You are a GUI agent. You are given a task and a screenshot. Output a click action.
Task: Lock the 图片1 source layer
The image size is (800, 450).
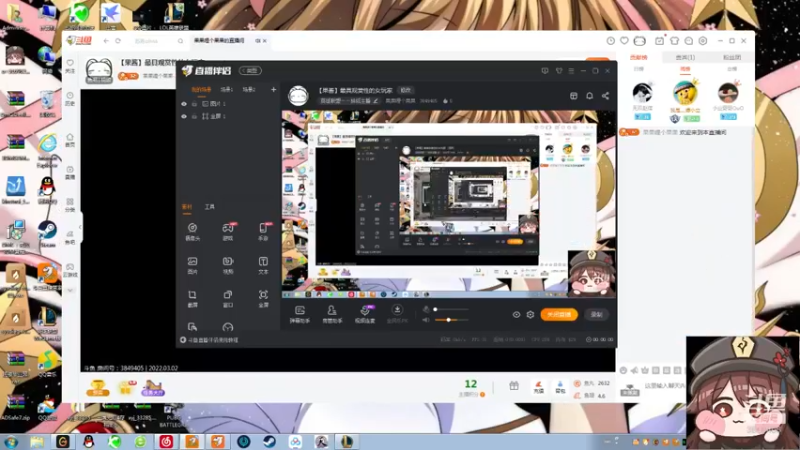(194, 104)
